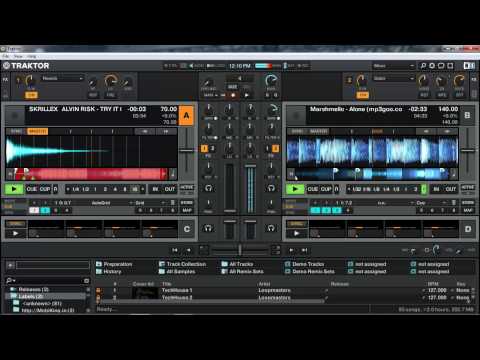The width and height of the screenshot is (480, 360).
Task: Toggle headphone cue for Deck D channel
Action: (271, 228)
